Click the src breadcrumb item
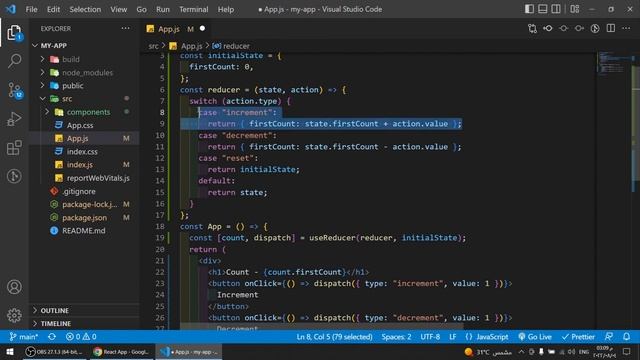Screen dimensions: 640x360 (153, 46)
